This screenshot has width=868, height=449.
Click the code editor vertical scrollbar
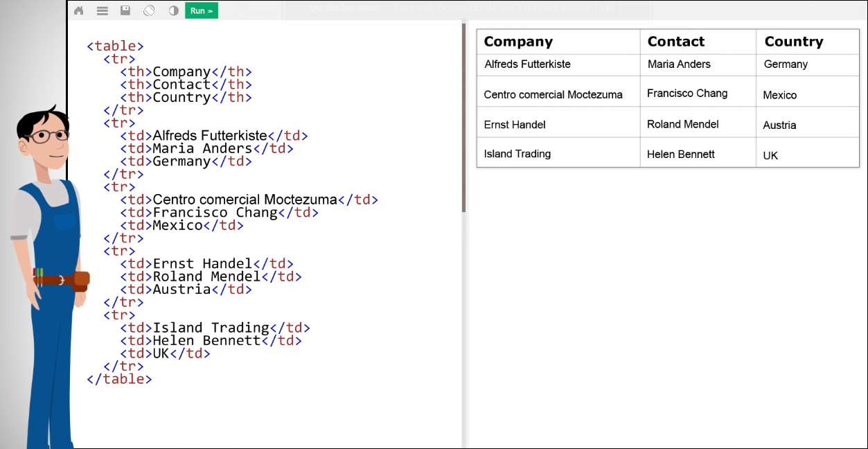coord(463,118)
